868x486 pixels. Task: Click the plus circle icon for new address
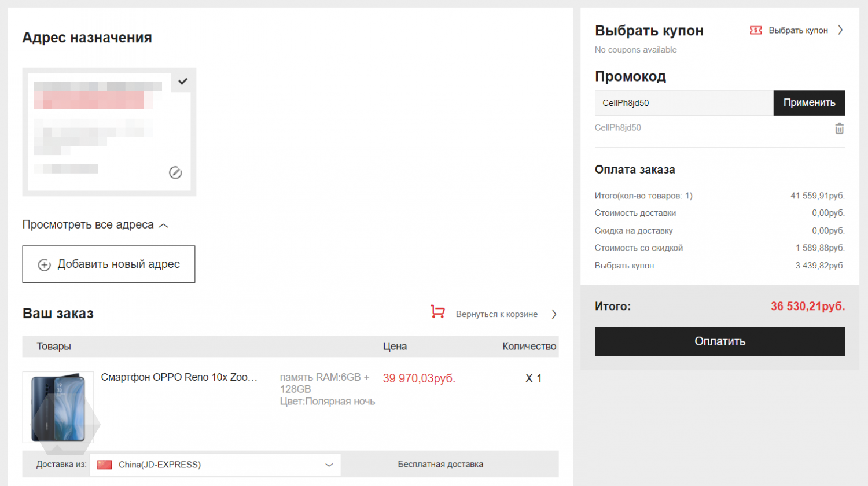tap(44, 264)
